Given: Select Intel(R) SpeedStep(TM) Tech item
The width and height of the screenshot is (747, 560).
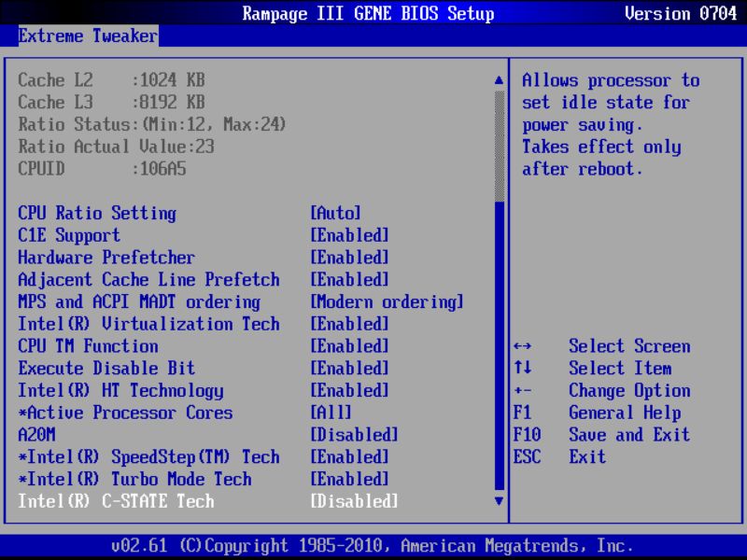Looking at the screenshot, I should [148, 457].
